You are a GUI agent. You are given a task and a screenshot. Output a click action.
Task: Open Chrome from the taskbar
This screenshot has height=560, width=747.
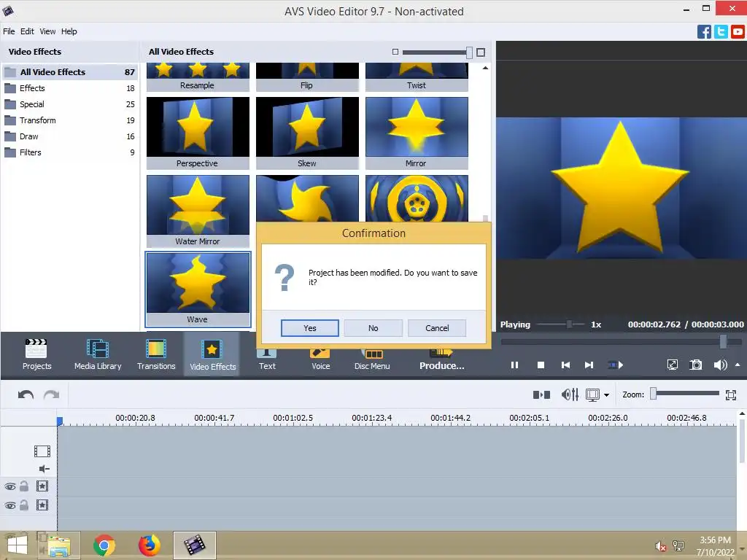point(104,545)
